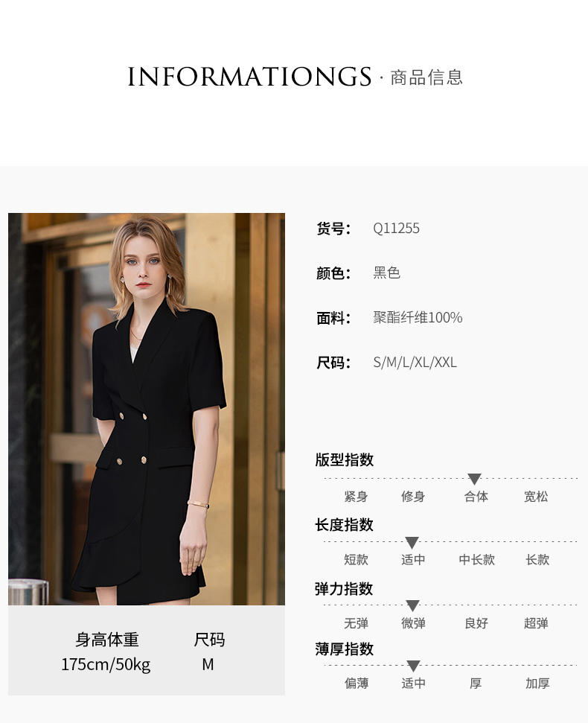588x723 pixels.
Task: Open the model photo of black dress
Action: point(147,409)
